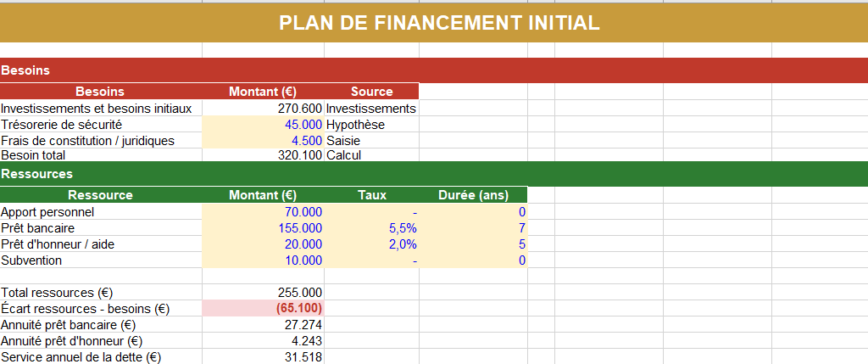Select the Source column header cell
Screen dimensions: 868x364
coord(371,92)
